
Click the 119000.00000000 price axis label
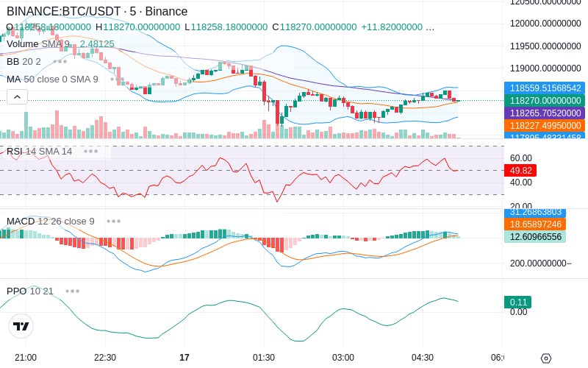(545, 68)
